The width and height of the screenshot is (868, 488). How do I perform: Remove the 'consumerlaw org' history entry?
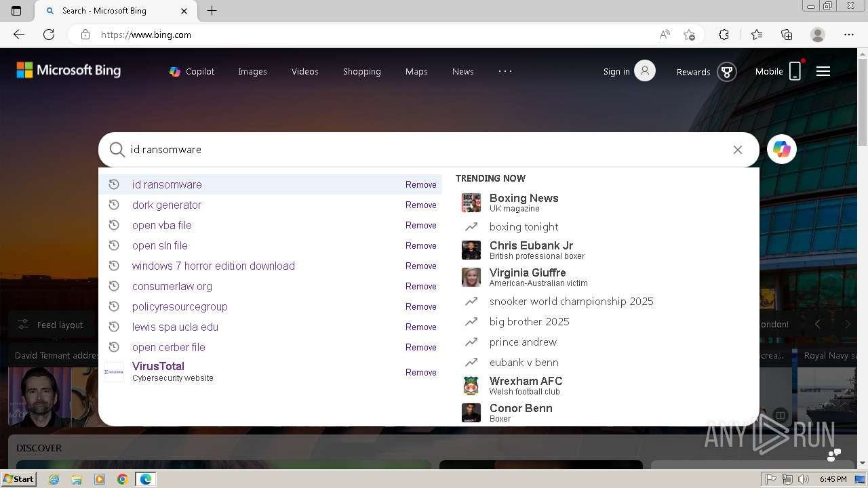(421, 286)
